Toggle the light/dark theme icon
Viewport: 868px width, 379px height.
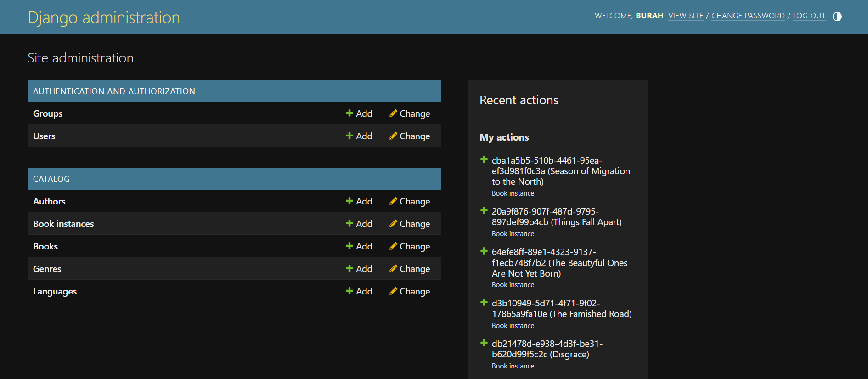(x=837, y=17)
